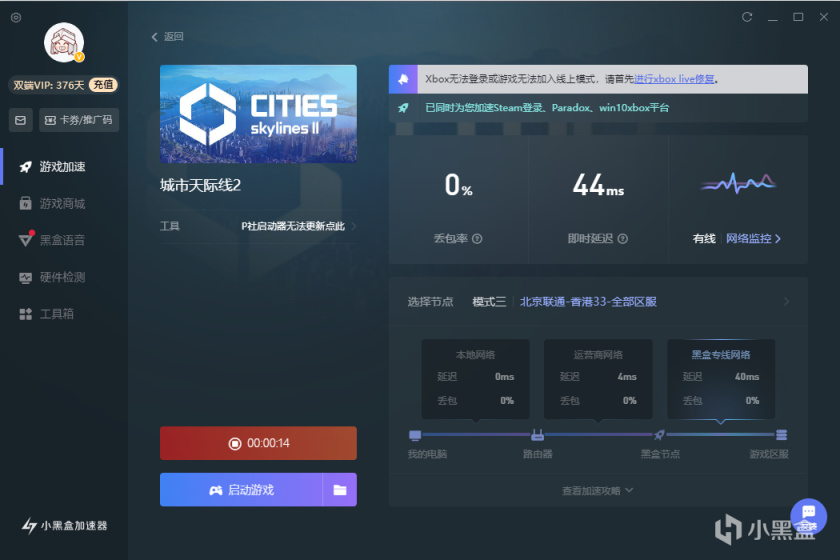The height and width of the screenshot is (560, 840).
Task: Click 小黑盒加速器 logo at bottom-left
Action: pos(64,526)
